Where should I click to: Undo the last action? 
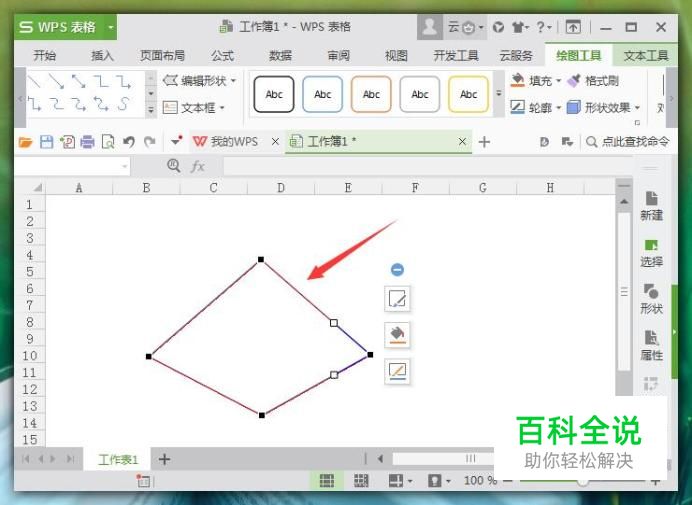128,142
